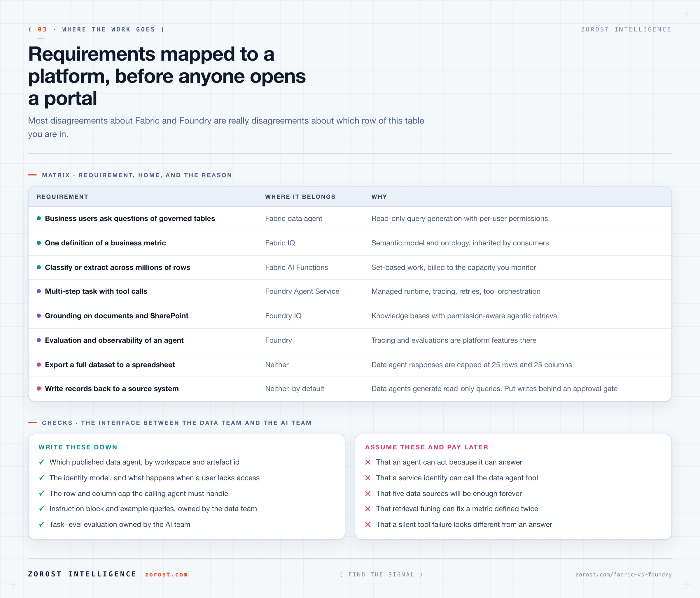The width and height of the screenshot is (700, 598).
Task: Click the MATRIX section label
Action: tap(137, 175)
